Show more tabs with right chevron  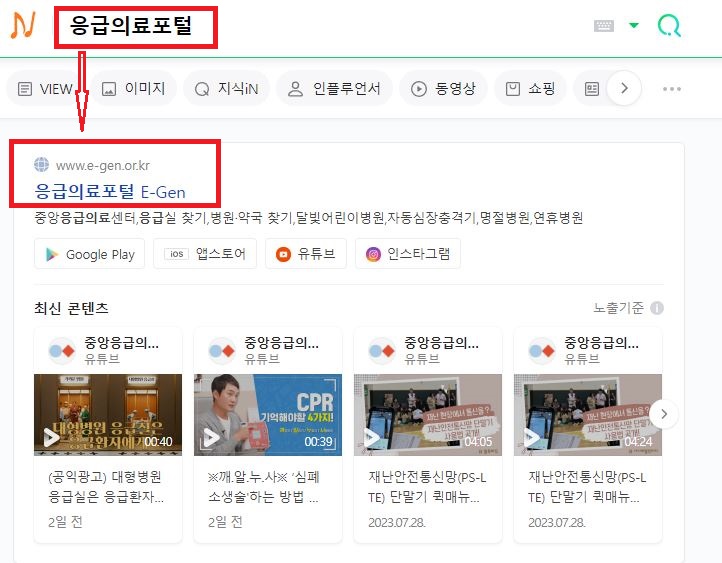pos(624,88)
